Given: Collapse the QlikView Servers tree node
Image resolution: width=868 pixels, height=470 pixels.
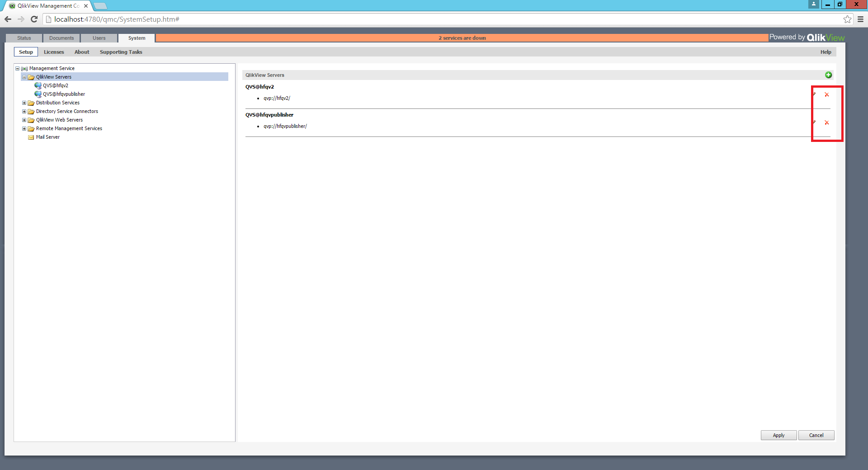Looking at the screenshot, I should click(x=24, y=77).
